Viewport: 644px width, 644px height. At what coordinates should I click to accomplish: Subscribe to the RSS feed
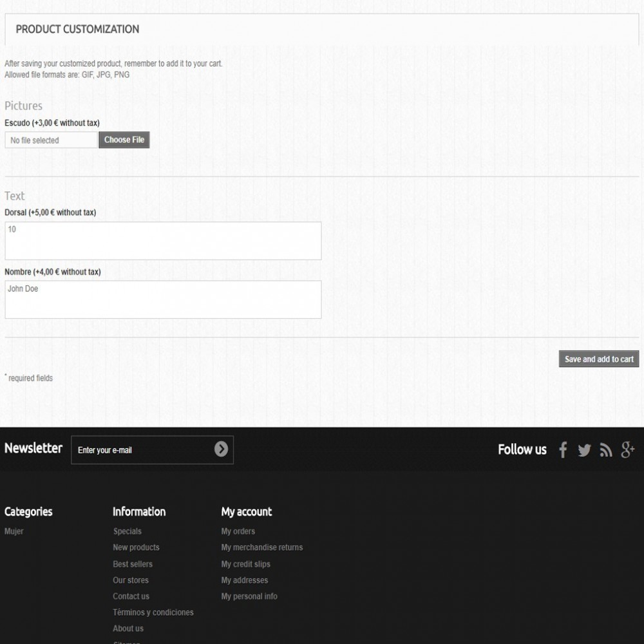(605, 450)
